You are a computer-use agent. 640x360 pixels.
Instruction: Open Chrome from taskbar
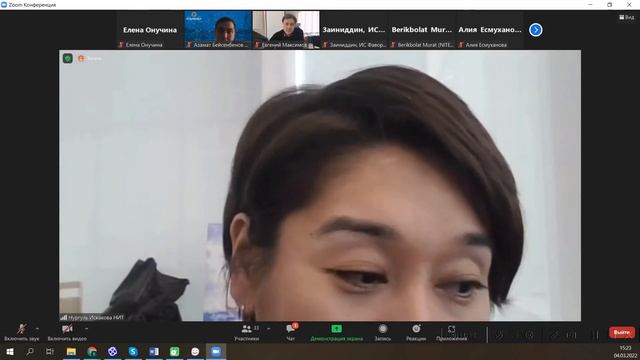coord(92,351)
